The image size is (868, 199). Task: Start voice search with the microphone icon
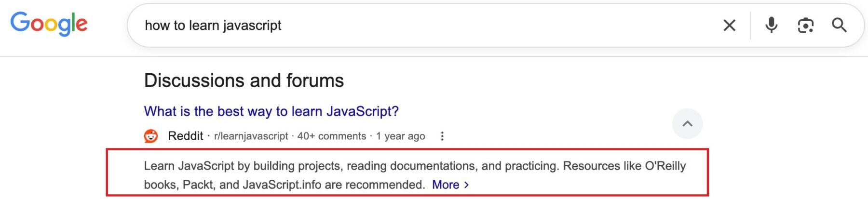tap(771, 25)
